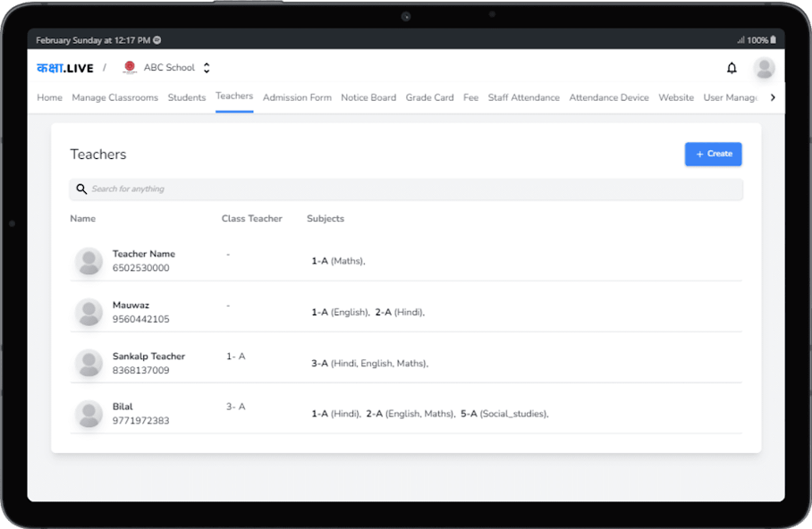Click Sankalp Teacher's class 1- A
Screen dimensions: 812x529
(x=235, y=357)
